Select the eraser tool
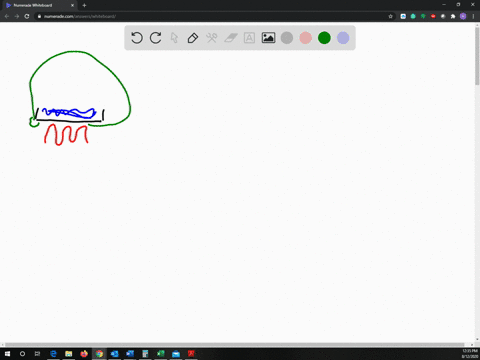This screenshot has width=480, height=360. click(231, 38)
